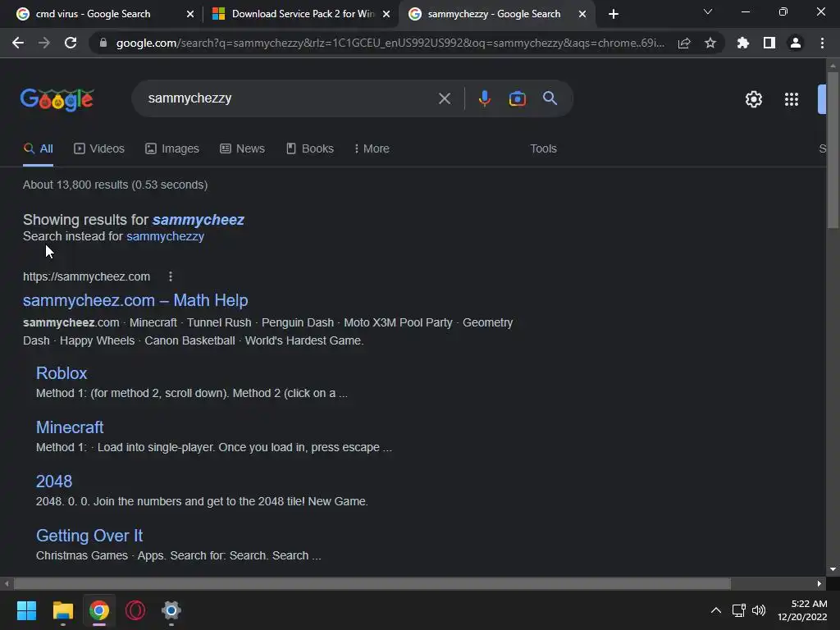This screenshot has width=840, height=630.
Task: Open the Getting Over It sitelink
Action: click(x=89, y=535)
